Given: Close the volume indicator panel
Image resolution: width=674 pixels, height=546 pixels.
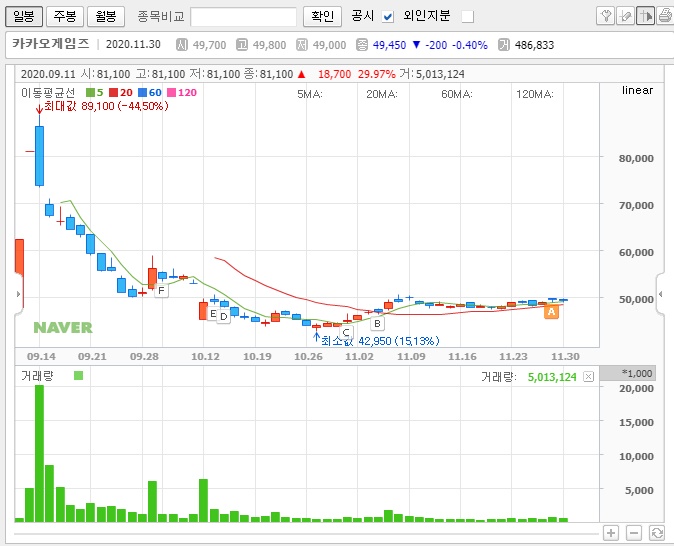Looking at the screenshot, I should point(588,377).
